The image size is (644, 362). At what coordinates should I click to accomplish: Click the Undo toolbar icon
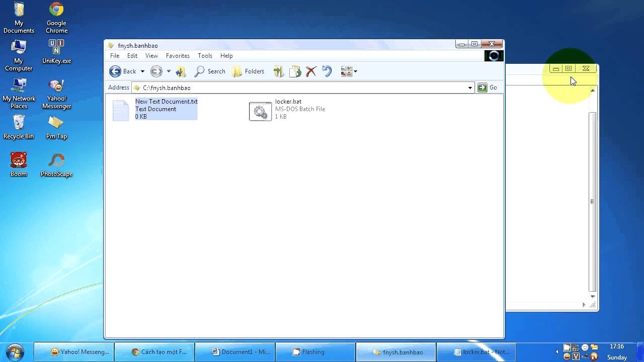tap(327, 71)
